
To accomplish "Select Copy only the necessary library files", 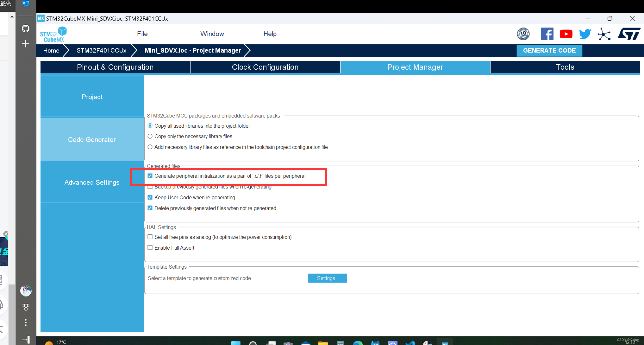I will point(150,137).
